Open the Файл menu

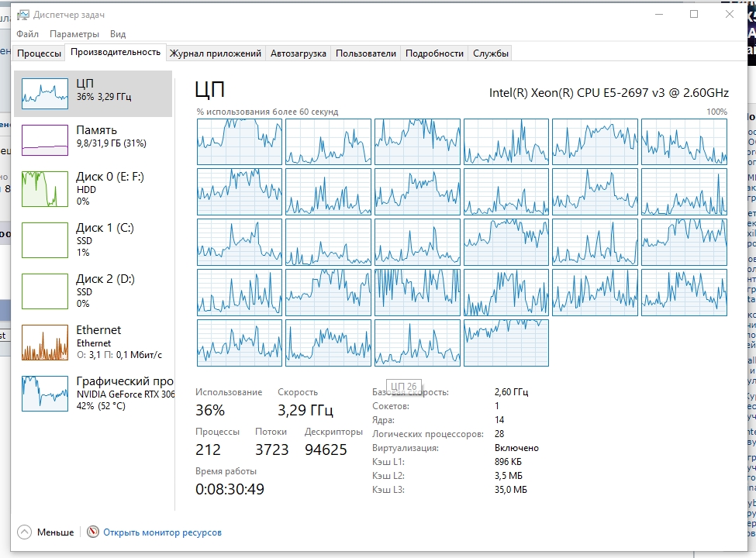(x=27, y=34)
